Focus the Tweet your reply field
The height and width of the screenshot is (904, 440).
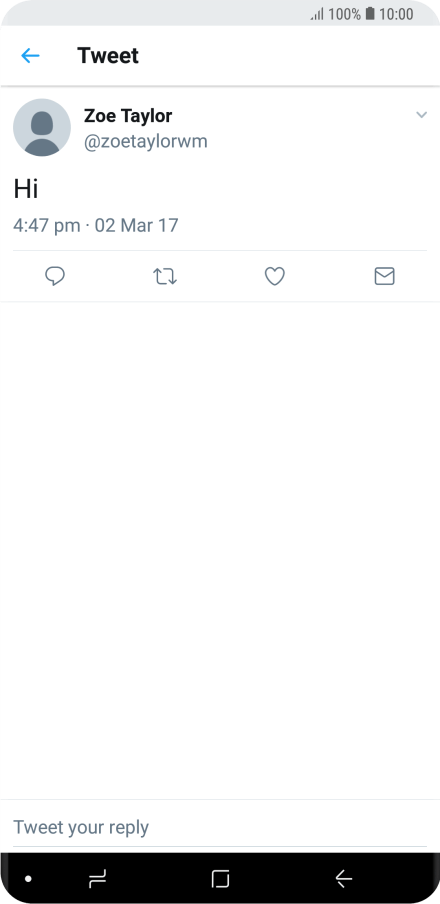tap(220, 827)
